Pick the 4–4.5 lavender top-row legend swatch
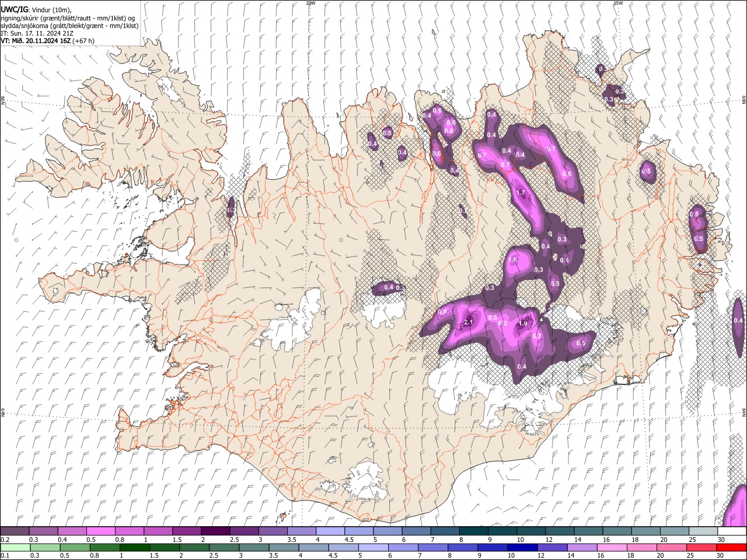 [x=330, y=531]
